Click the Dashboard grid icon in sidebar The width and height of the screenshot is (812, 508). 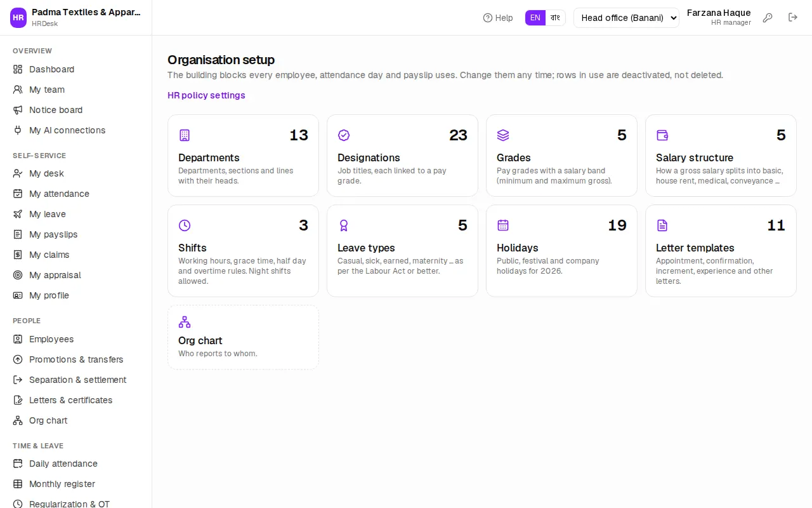coord(18,69)
